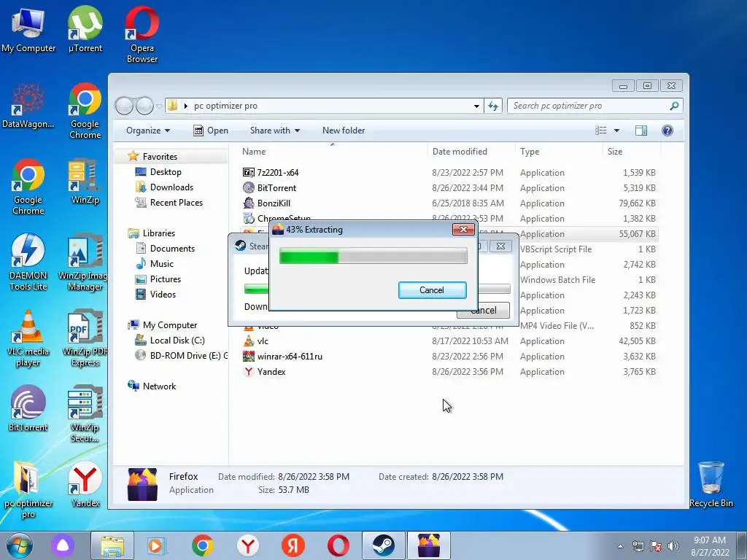Open Steam from the taskbar
Viewport: 747px width, 560px height.
pyautogui.click(x=384, y=545)
